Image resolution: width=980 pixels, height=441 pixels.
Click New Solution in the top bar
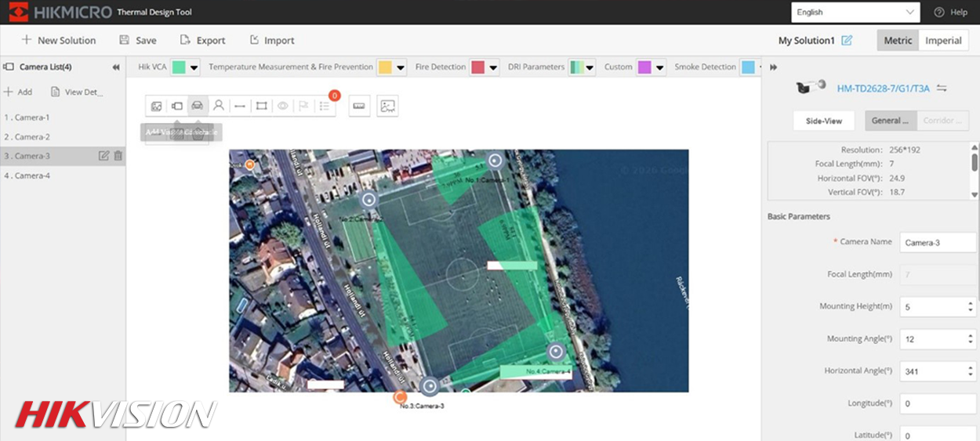point(58,41)
